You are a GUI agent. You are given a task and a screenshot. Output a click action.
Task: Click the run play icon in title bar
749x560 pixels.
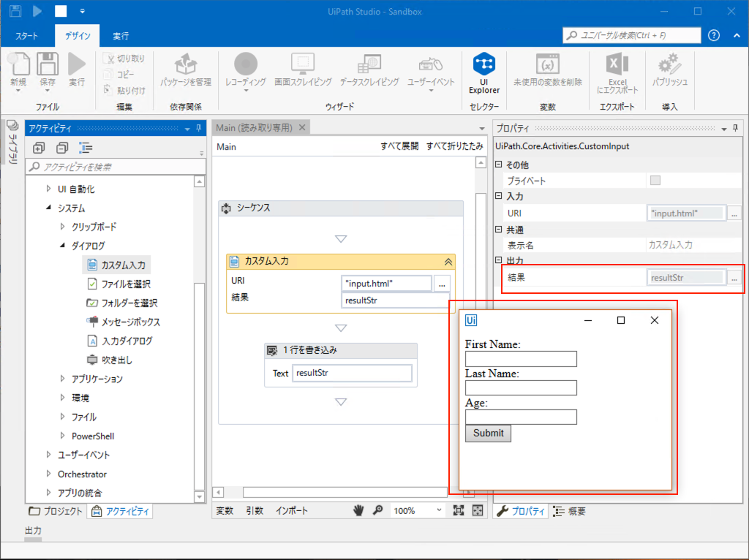37,11
